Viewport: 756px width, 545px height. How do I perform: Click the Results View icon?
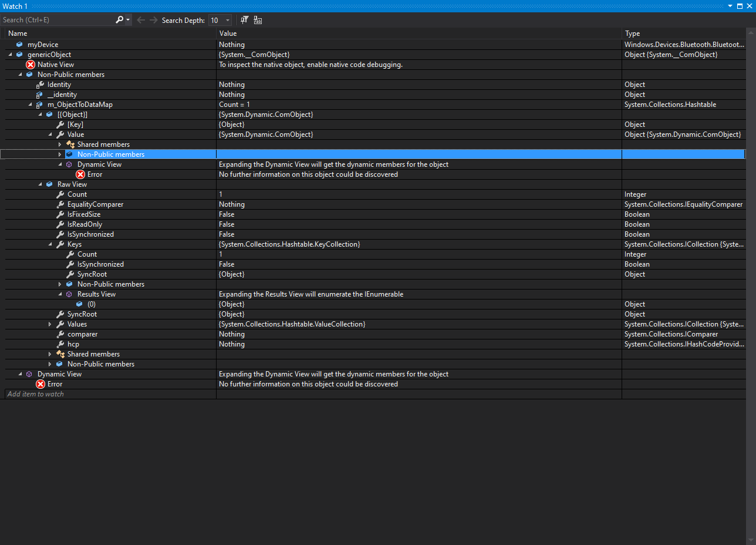69,294
